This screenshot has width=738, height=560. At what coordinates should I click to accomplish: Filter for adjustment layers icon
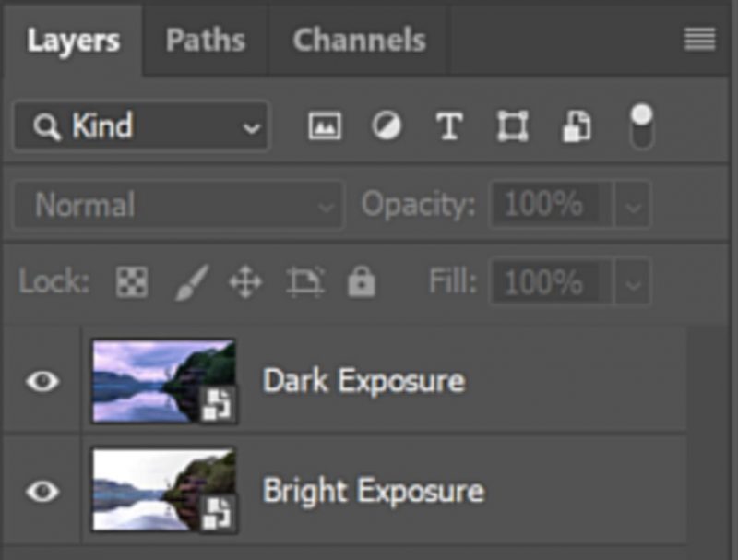[387, 126]
